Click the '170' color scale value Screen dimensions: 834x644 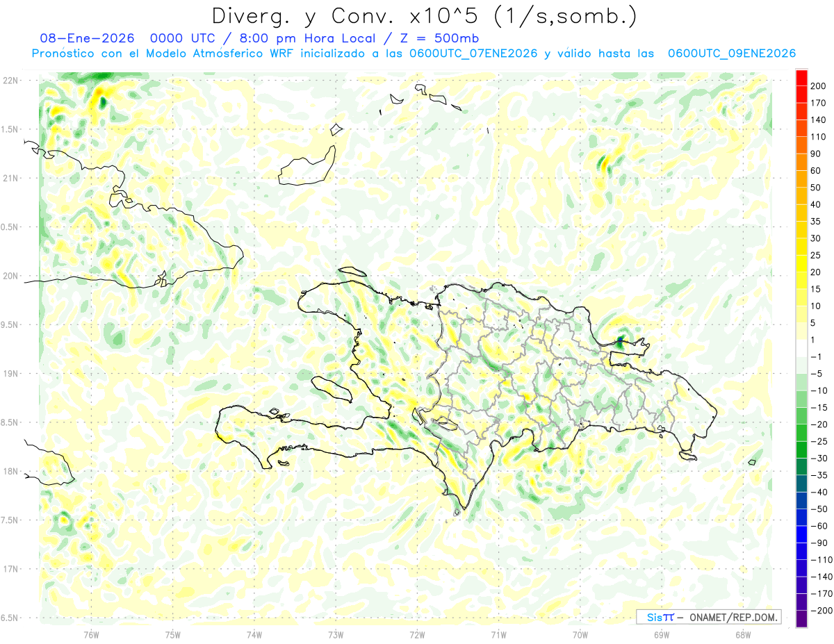[819, 103]
